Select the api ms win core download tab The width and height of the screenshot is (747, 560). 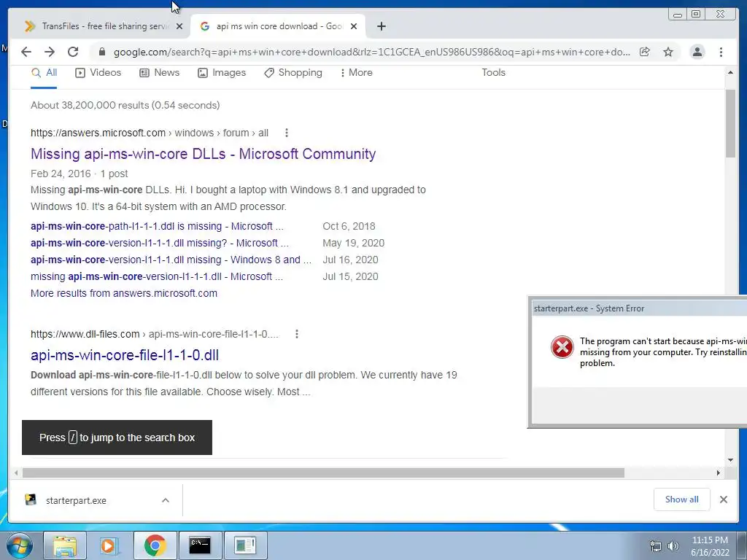click(x=278, y=26)
